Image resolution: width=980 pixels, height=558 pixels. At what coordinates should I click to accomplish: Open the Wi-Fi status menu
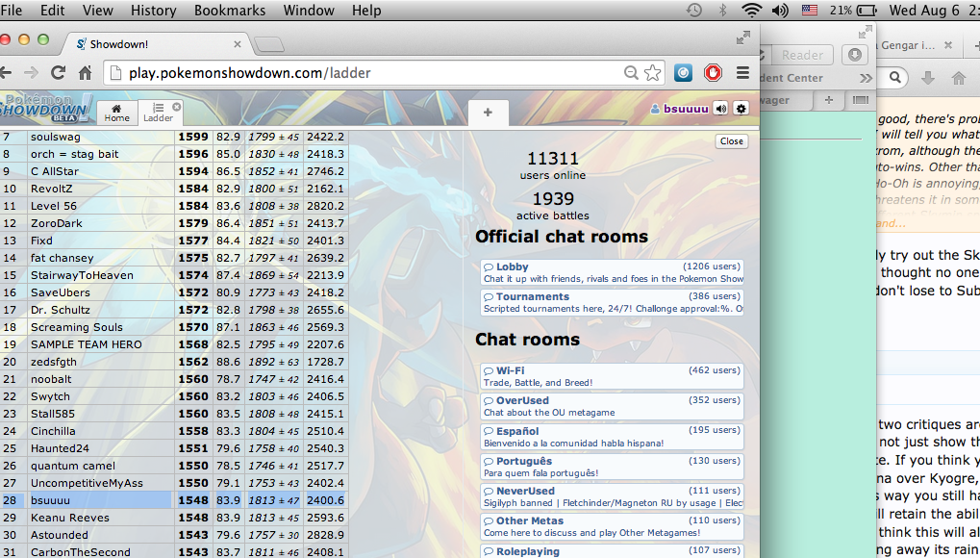(x=751, y=11)
